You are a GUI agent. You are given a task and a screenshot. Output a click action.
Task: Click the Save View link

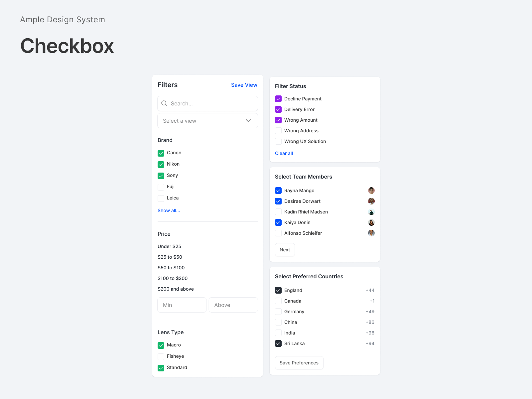(x=244, y=85)
